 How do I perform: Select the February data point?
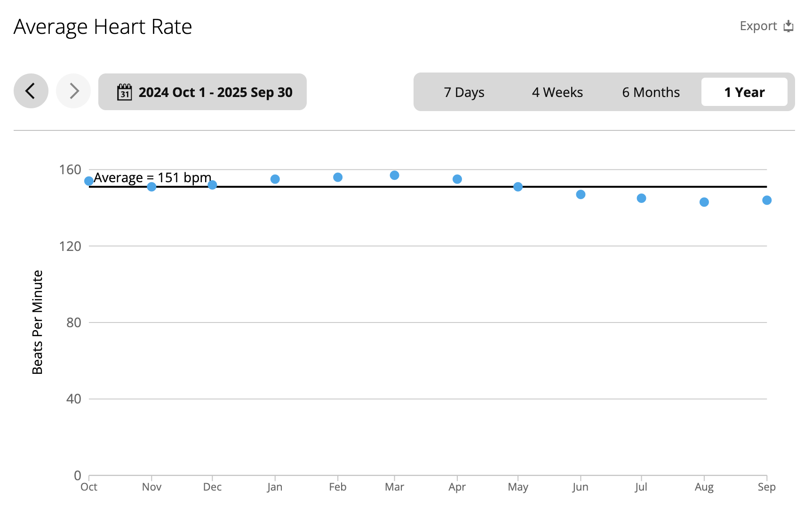tap(338, 177)
